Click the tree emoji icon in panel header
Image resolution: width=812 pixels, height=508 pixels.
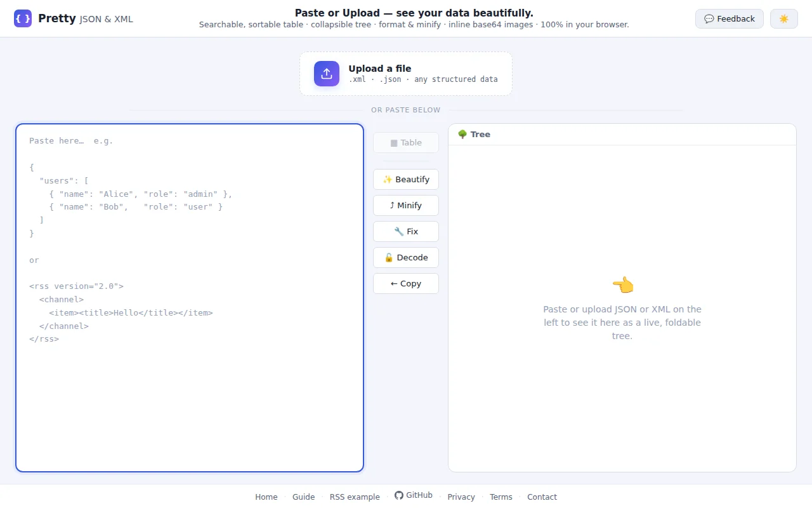pyautogui.click(x=462, y=135)
